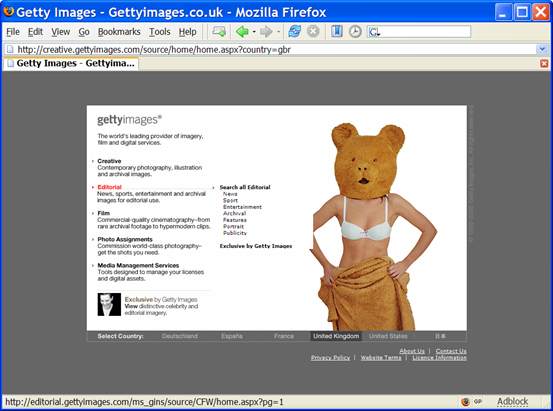Click the Sport editorial sublink

(230, 200)
